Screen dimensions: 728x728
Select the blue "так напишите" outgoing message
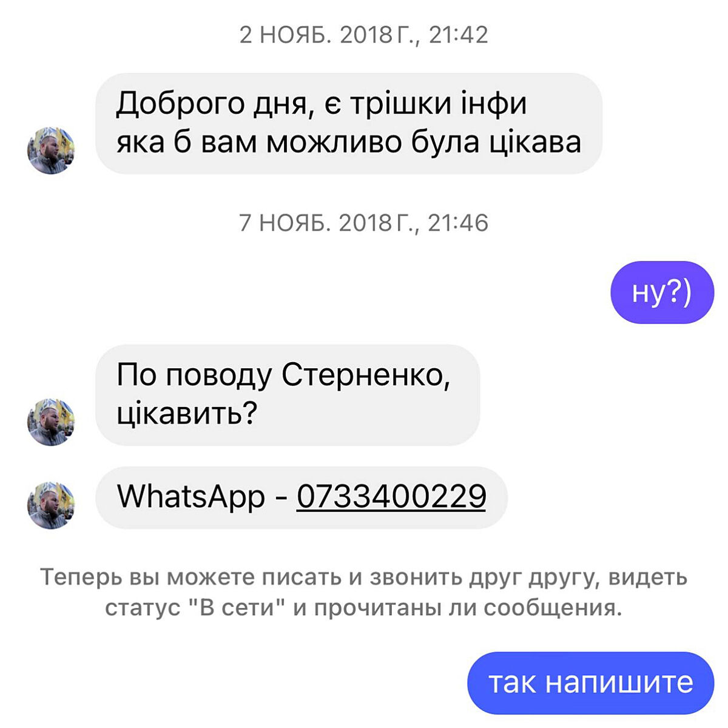tap(591, 683)
